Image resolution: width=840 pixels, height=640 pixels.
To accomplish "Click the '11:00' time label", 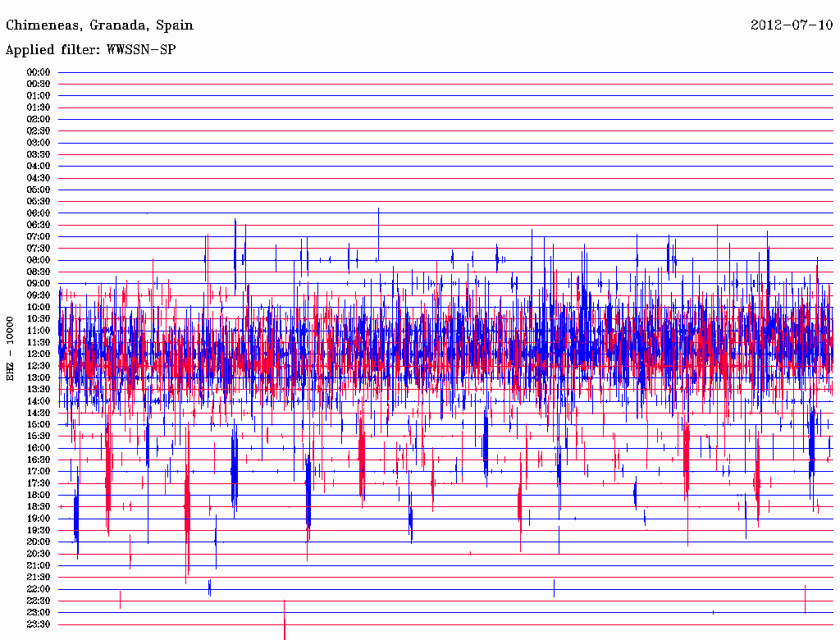I will tap(38, 331).
